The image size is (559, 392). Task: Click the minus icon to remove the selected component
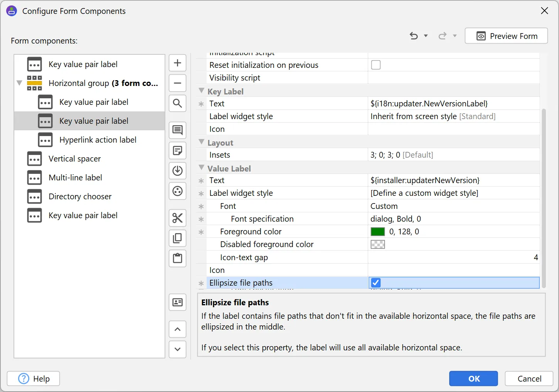click(x=177, y=83)
